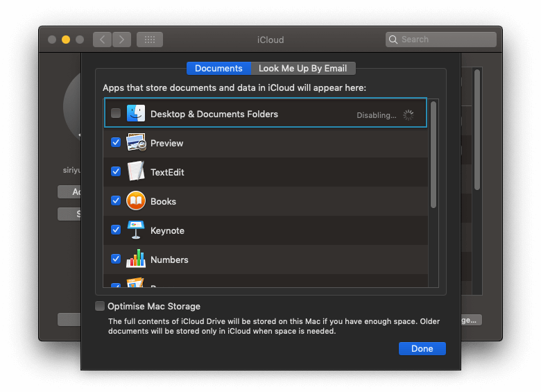Screen dimensions: 541x392
Task: Select the TextEdit row label
Action: click(x=167, y=172)
